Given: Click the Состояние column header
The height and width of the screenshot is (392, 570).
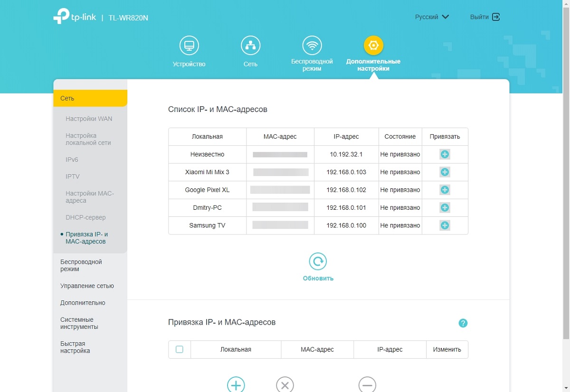Looking at the screenshot, I should click(x=400, y=136).
